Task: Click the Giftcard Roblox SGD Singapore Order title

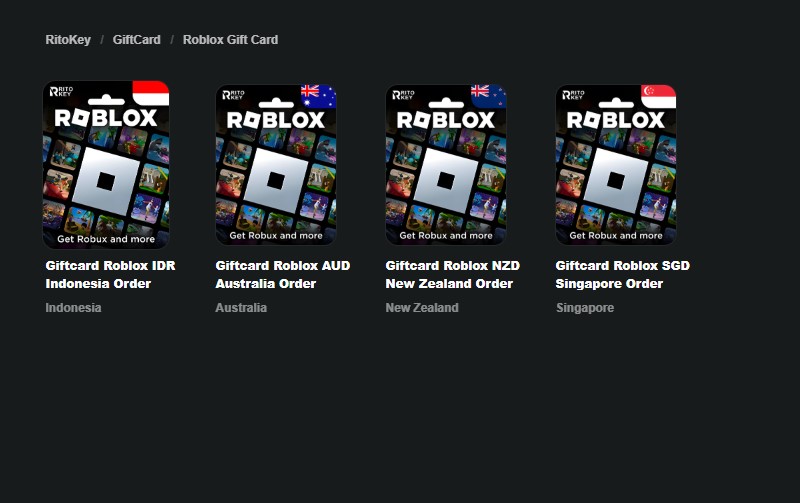Action: click(x=622, y=274)
